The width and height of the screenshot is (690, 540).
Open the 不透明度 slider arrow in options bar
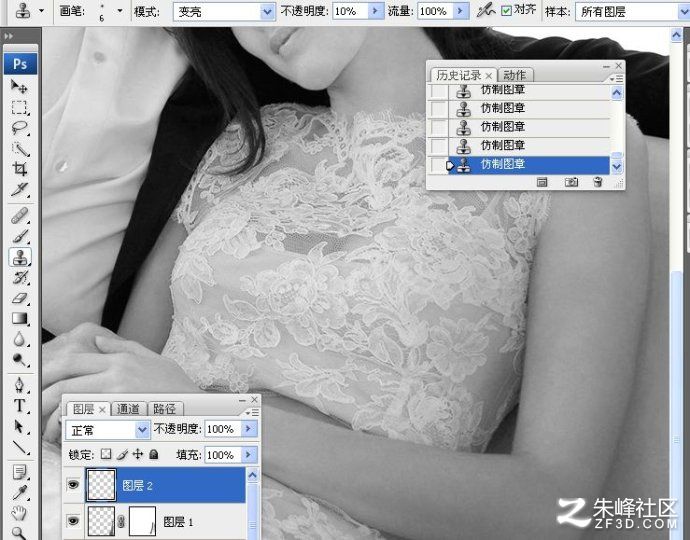[x=375, y=11]
